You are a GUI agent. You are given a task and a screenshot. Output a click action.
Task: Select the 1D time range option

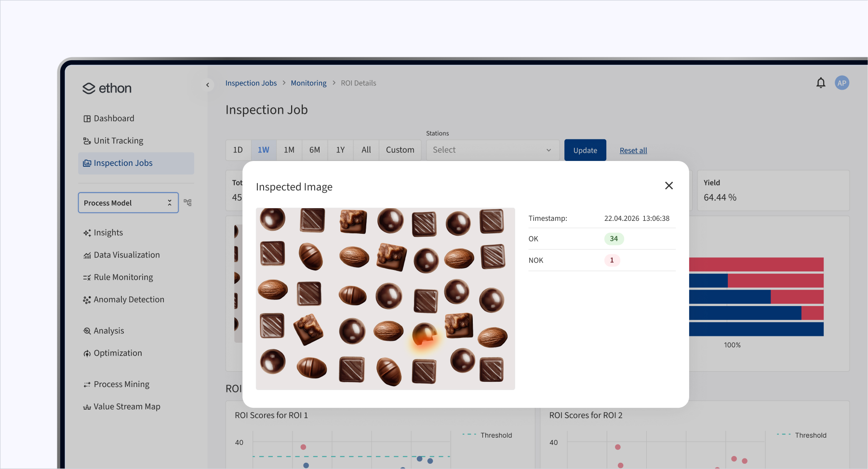tap(238, 150)
